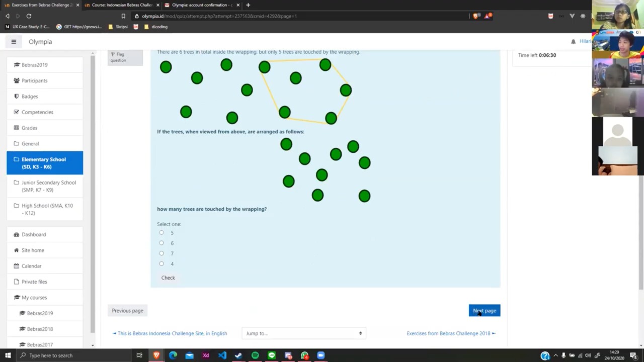Open Microsoft Edge from the taskbar
Screen dimensions: 644x362
coord(173,355)
